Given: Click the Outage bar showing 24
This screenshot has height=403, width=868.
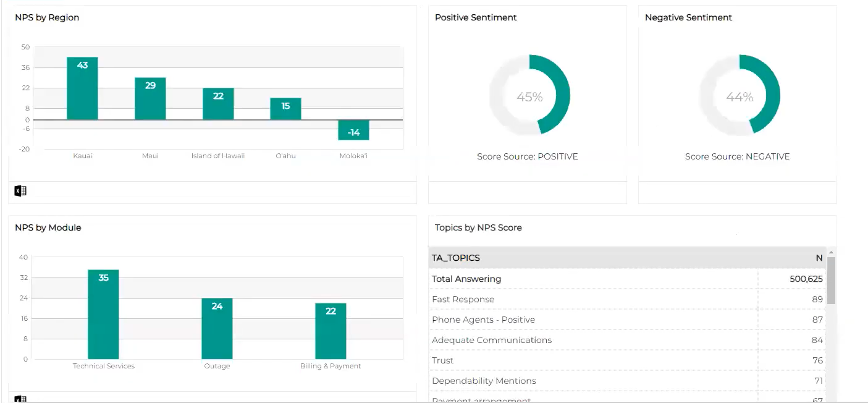Looking at the screenshot, I should point(217,328).
